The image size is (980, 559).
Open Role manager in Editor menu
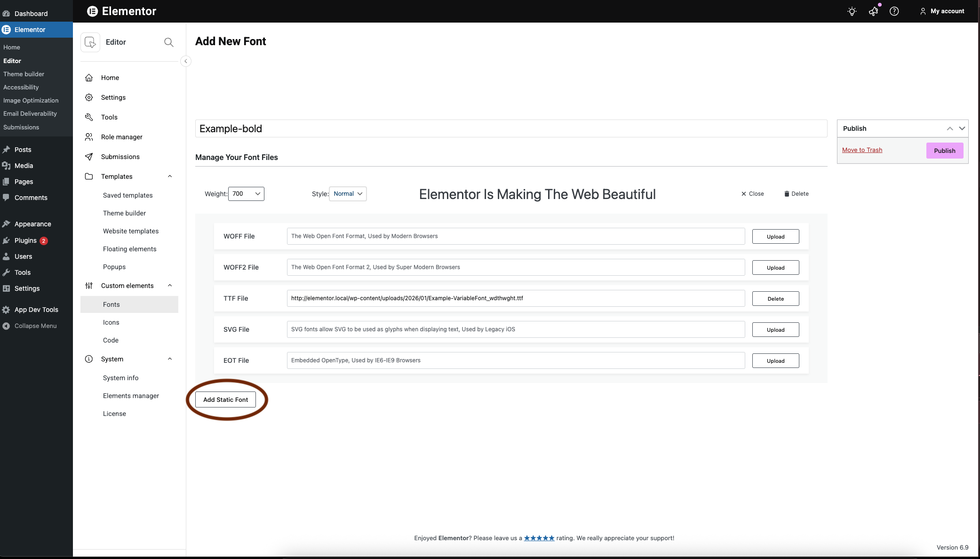click(x=121, y=137)
